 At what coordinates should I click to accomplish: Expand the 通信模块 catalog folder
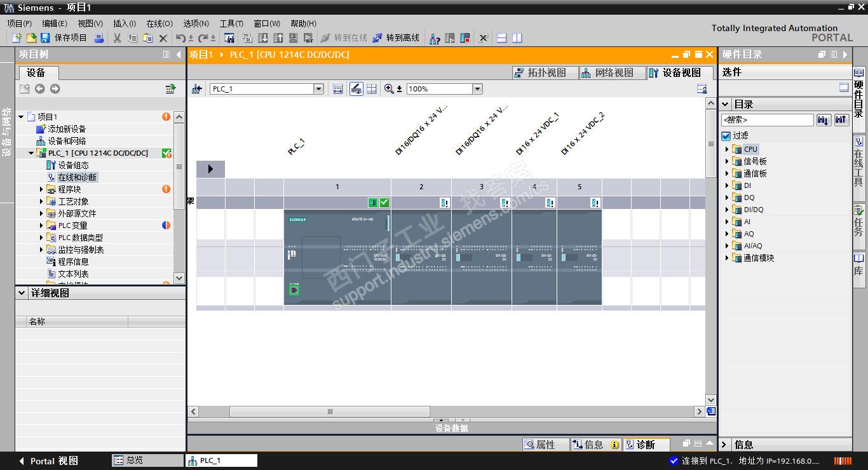[x=727, y=258]
